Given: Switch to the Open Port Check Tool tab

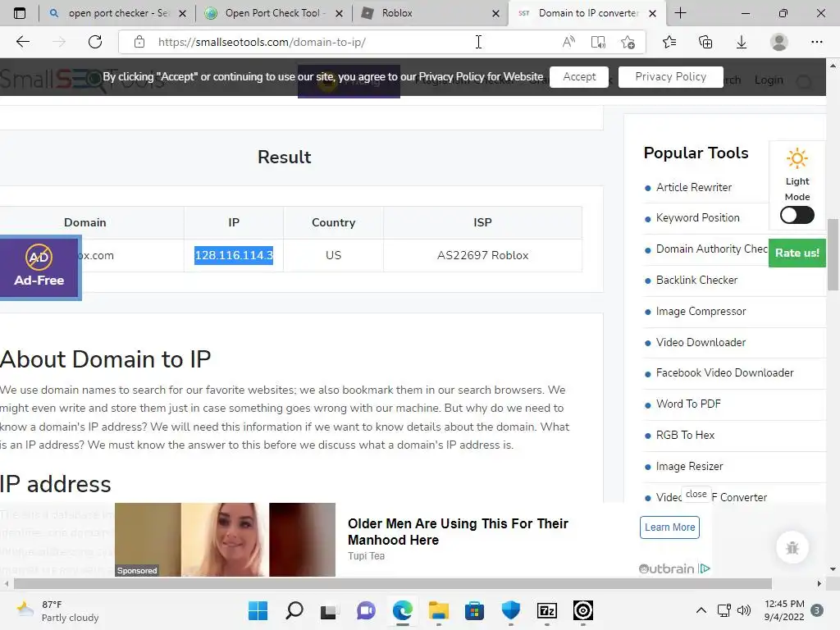Looking at the screenshot, I should [x=274, y=13].
